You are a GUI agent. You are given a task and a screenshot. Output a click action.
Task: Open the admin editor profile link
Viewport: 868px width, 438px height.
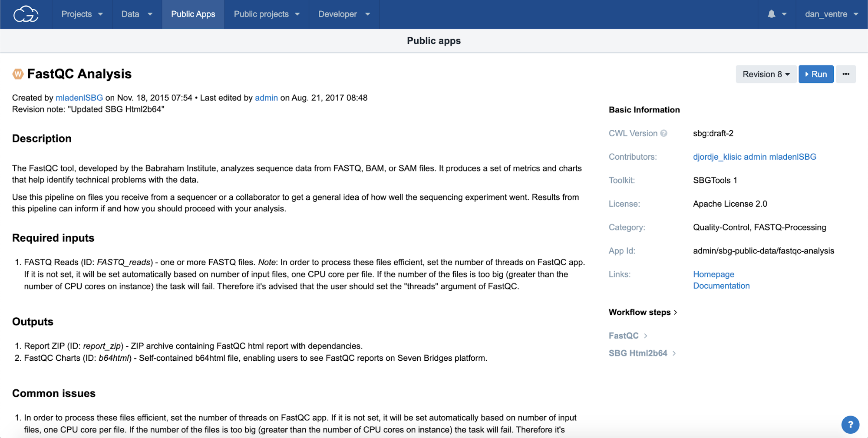pyautogui.click(x=266, y=98)
